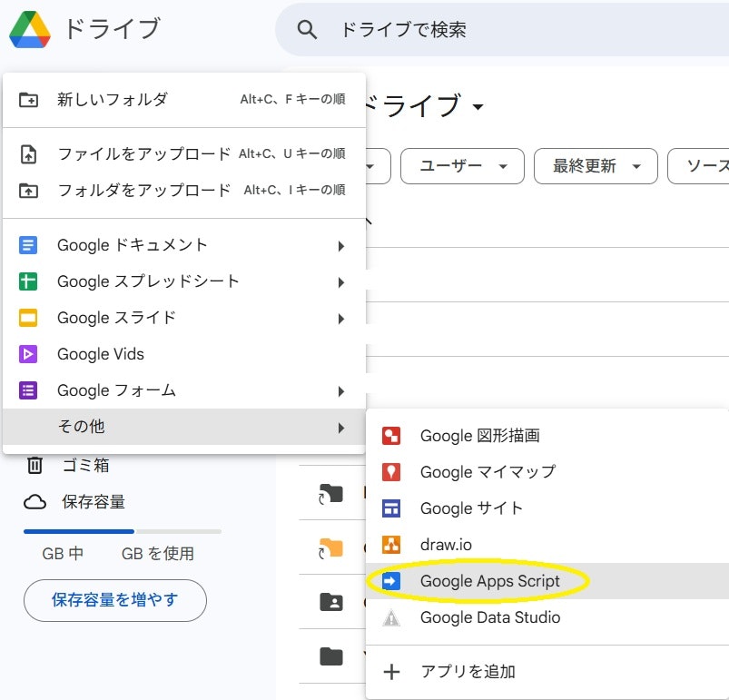This screenshot has width=729, height=700.
Task: Expand the その他 submenu arrow
Action: [340, 428]
